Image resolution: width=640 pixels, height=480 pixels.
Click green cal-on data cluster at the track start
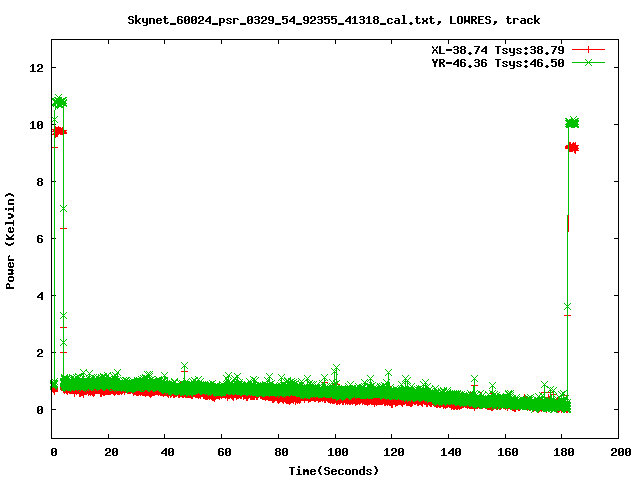coord(59,102)
